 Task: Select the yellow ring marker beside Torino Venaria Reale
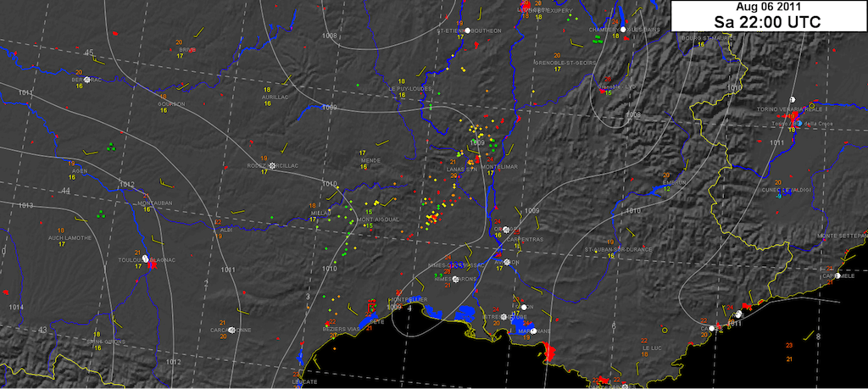click(x=812, y=105)
